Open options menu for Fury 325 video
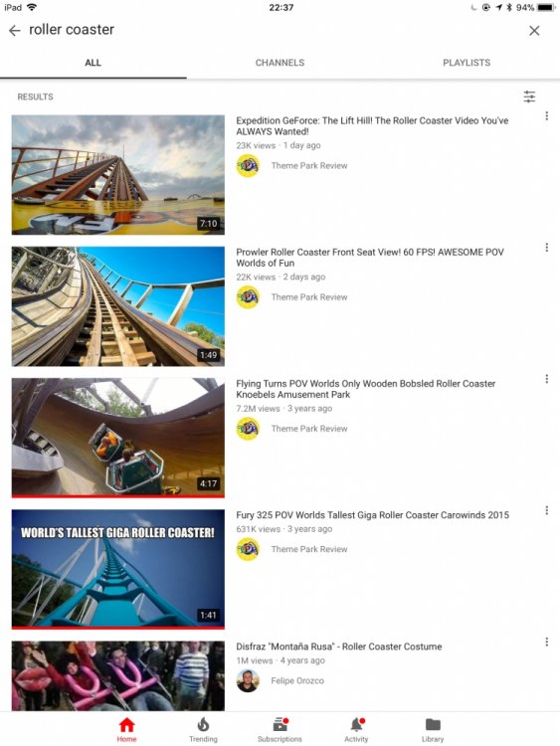 click(x=547, y=510)
